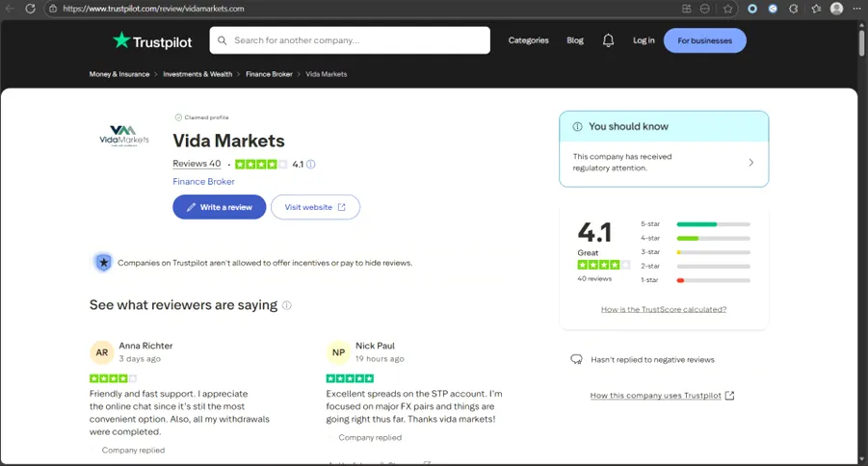Click the info icon in You should know
Image resolution: width=868 pixels, height=466 pixels.
(577, 127)
